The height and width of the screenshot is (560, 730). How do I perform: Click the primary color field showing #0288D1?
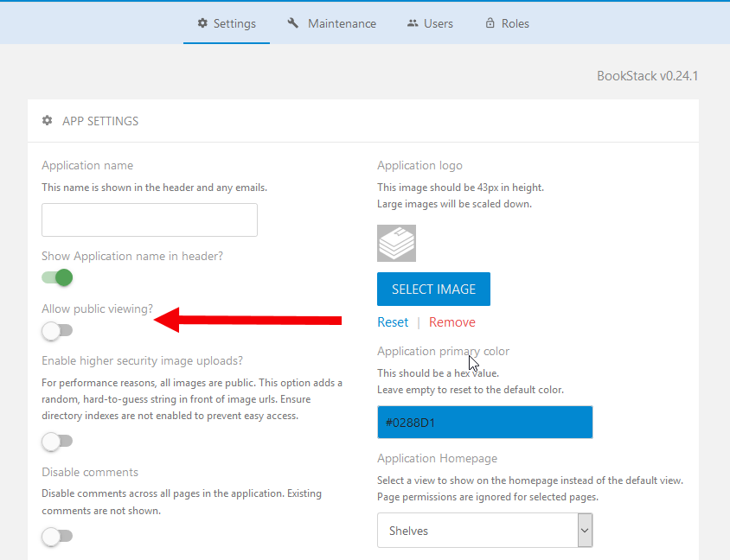(484, 422)
